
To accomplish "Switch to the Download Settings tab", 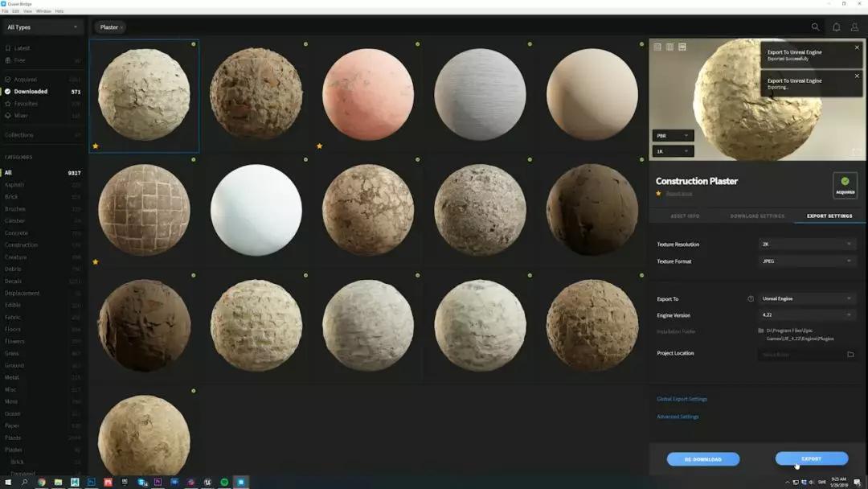I will (x=757, y=216).
